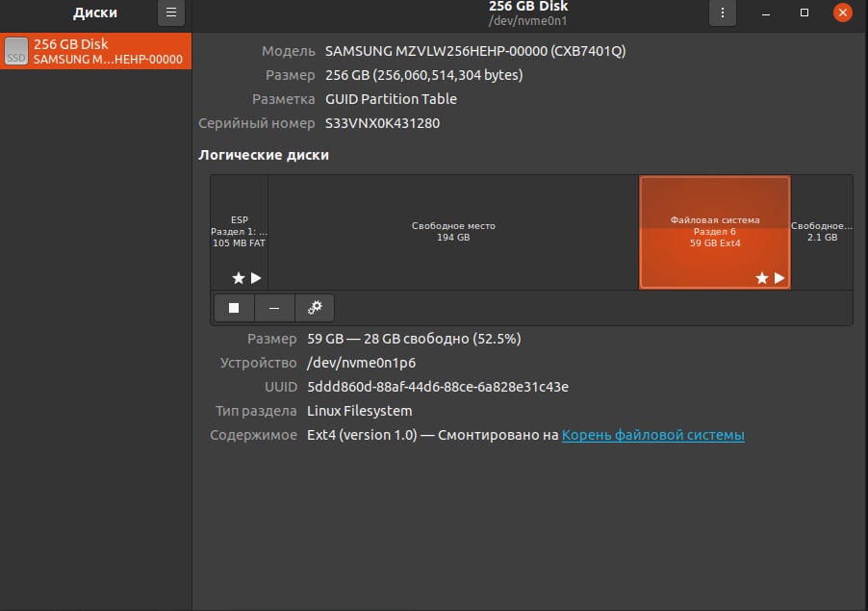
Task: Open the drive options three-dot menu
Action: click(x=723, y=13)
